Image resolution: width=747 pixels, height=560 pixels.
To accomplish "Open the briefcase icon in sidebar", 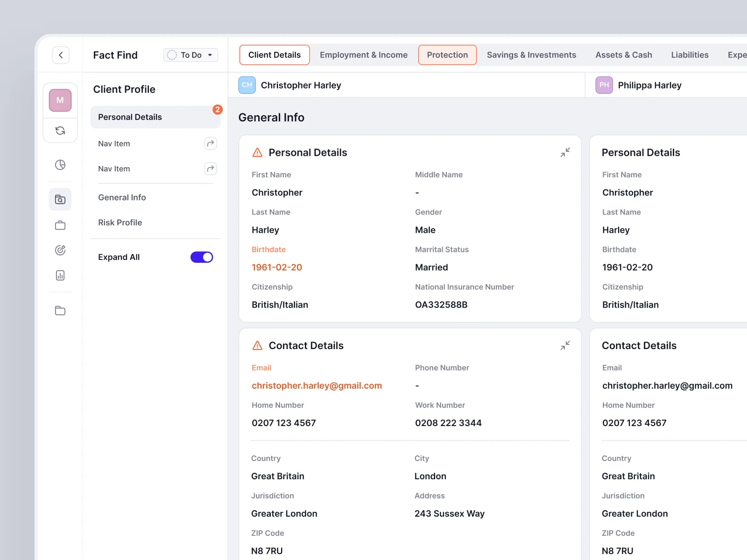I will point(60,225).
